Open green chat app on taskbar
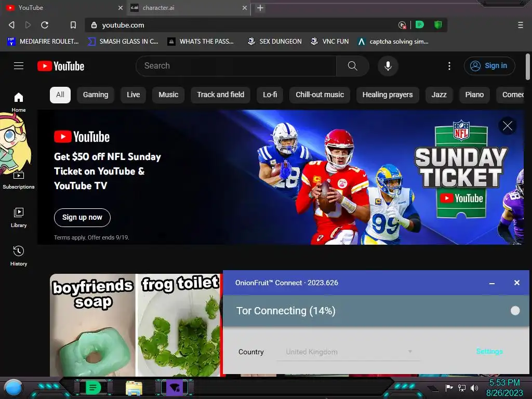This screenshot has width=532, height=399. point(94,388)
